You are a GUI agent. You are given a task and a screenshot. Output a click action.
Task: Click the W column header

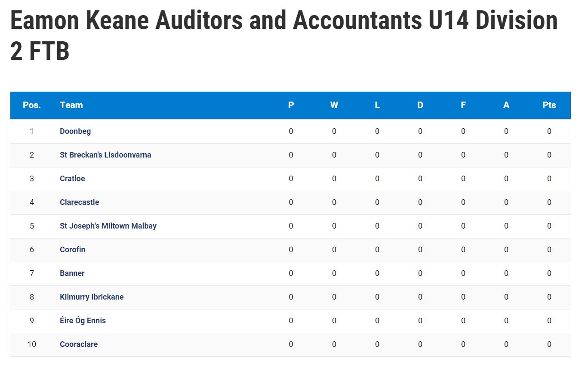pyautogui.click(x=334, y=105)
